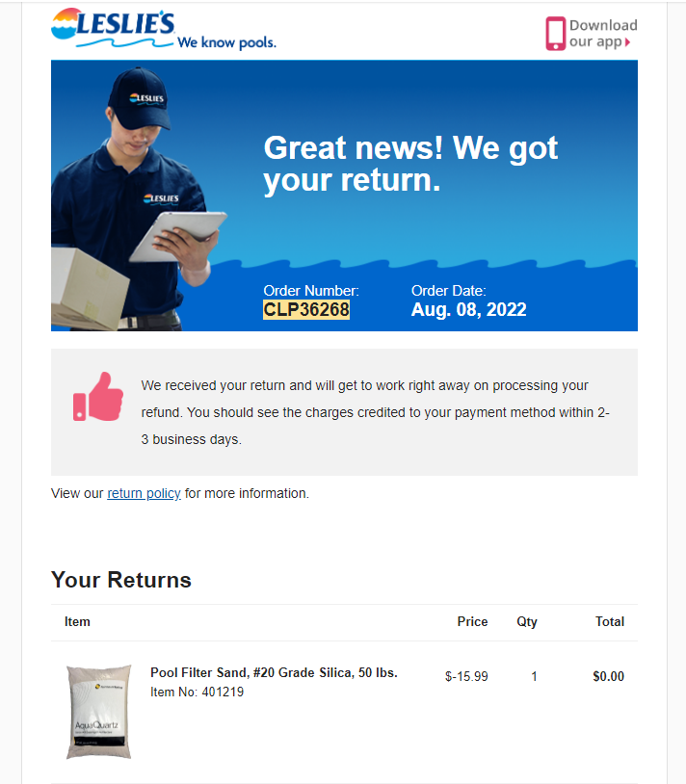Click the refund processing message text
Image resolution: width=686 pixels, height=784 pixels.
click(375, 412)
